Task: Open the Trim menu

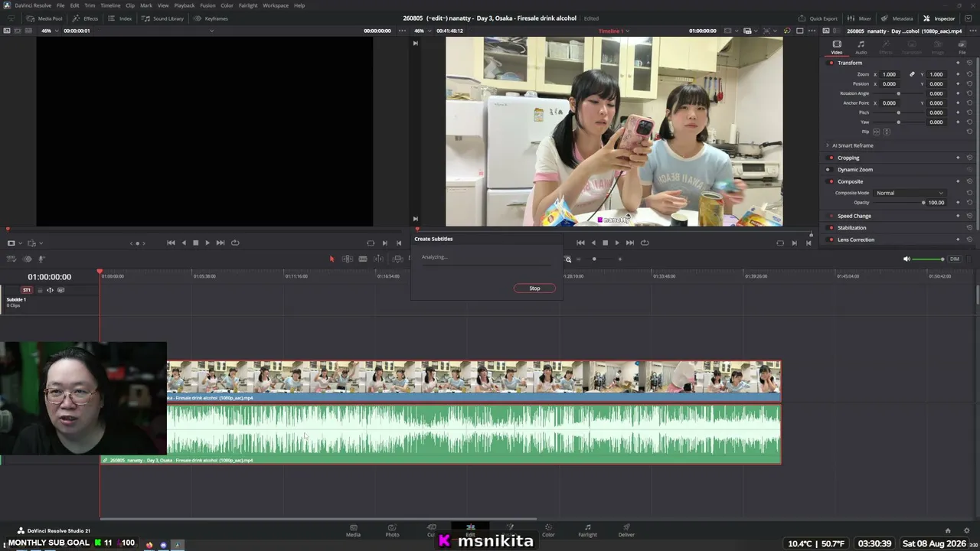Action: [x=90, y=5]
